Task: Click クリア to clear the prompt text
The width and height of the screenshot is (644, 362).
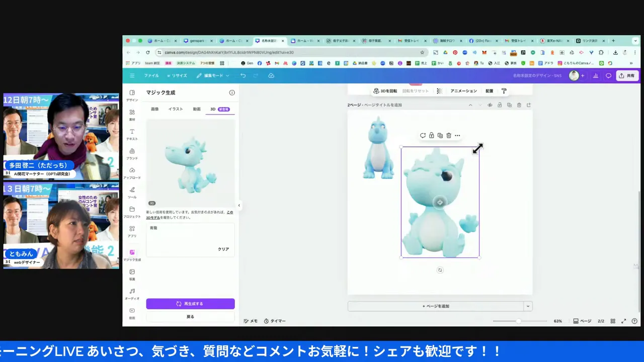Action: 223,249
